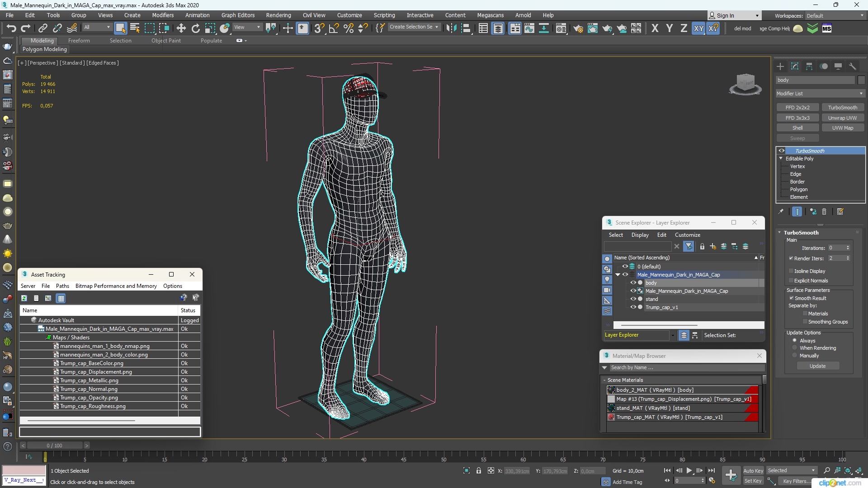The height and width of the screenshot is (488, 868).
Task: Click the Auto Key button
Action: [x=753, y=471]
